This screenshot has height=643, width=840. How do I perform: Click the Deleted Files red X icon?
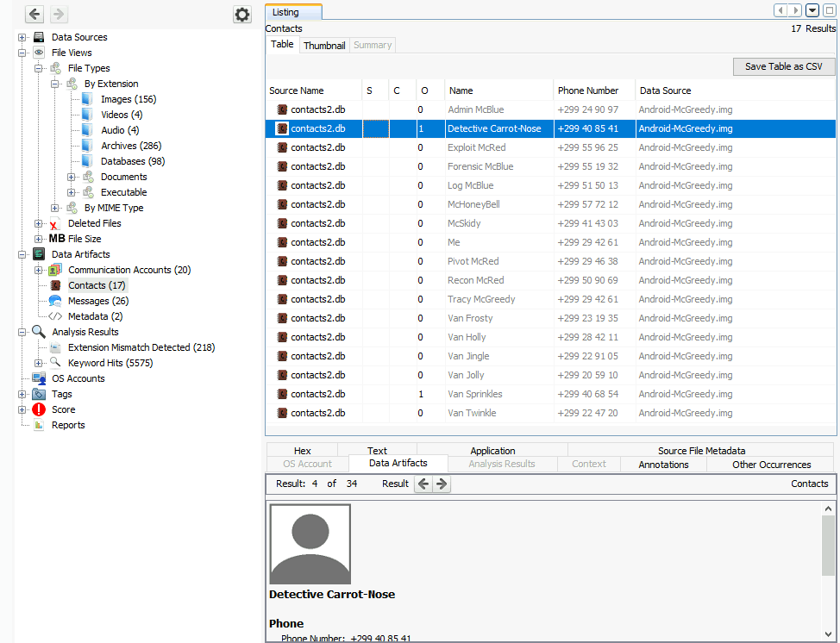[x=54, y=224]
